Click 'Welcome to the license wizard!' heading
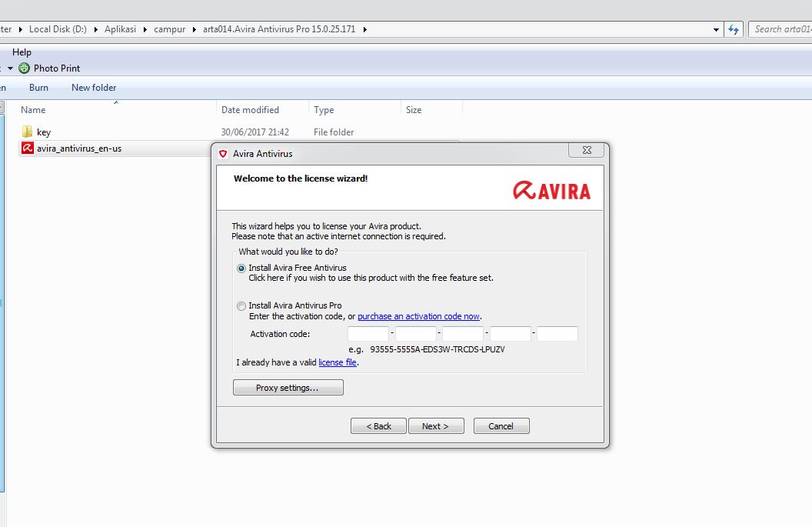This screenshot has width=812, height=527. click(301, 178)
